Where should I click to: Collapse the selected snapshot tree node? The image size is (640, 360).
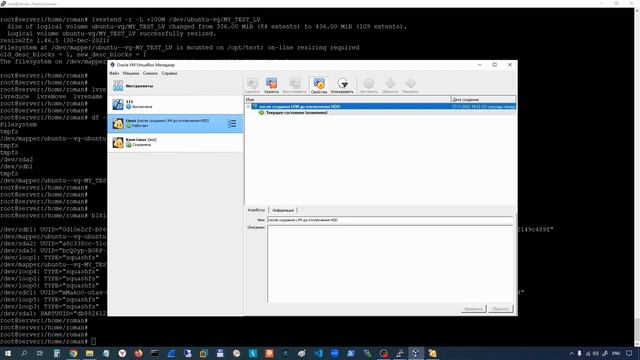[248, 107]
